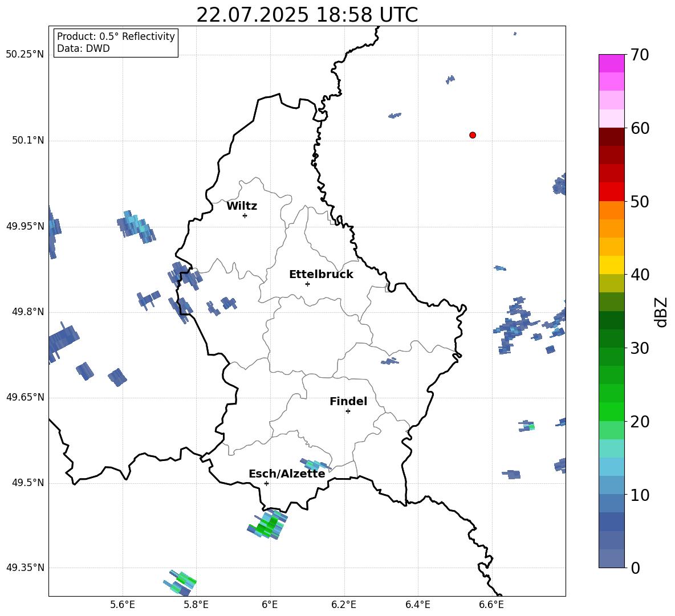Click the 10 colorbar tick value

coord(640,495)
